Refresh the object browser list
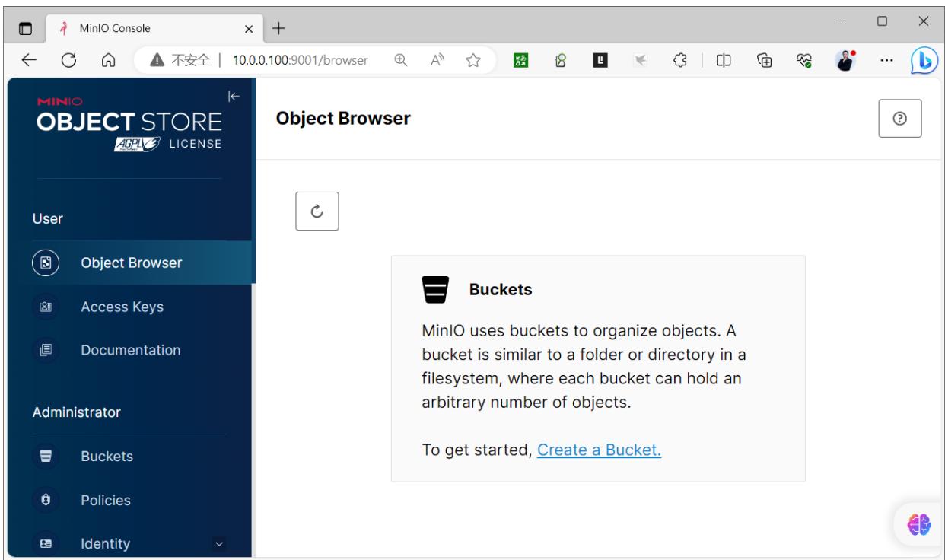The image size is (945, 560). (317, 211)
